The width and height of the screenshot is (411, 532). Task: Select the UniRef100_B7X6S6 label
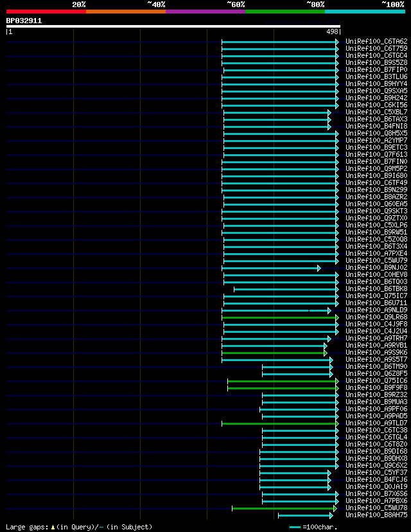[x=376, y=493]
